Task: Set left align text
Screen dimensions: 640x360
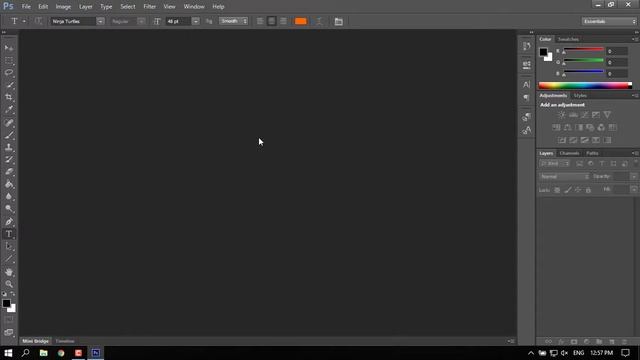Action: (260, 21)
